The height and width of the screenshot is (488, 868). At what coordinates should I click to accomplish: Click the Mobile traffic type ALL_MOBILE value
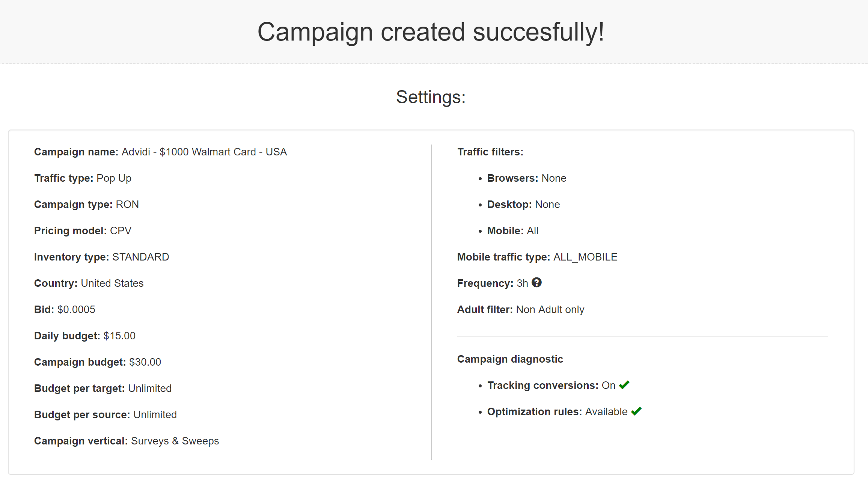pyautogui.click(x=585, y=257)
